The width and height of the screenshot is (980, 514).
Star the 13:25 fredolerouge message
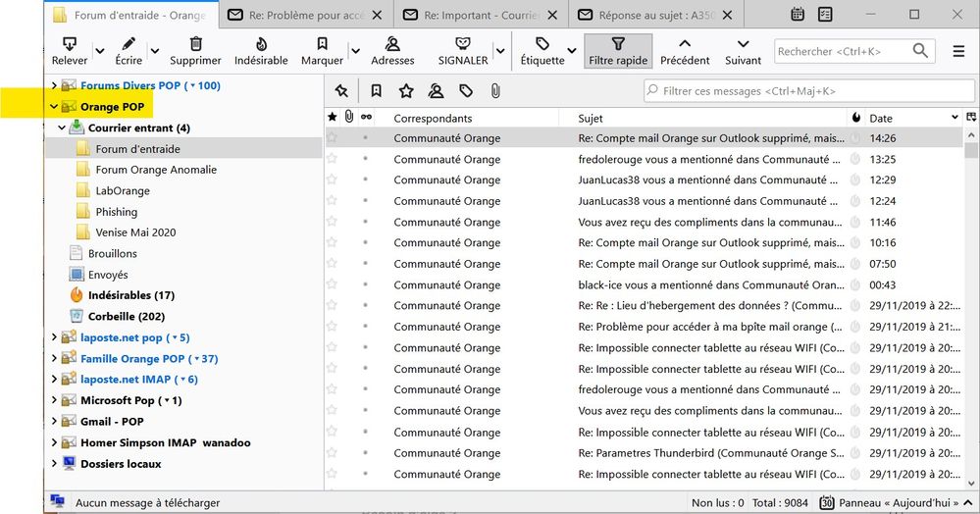(332, 159)
